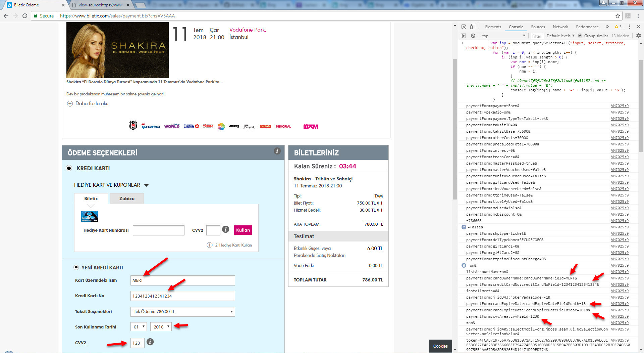Click the pink Kullan button
644x353 pixels.
pyautogui.click(x=243, y=230)
